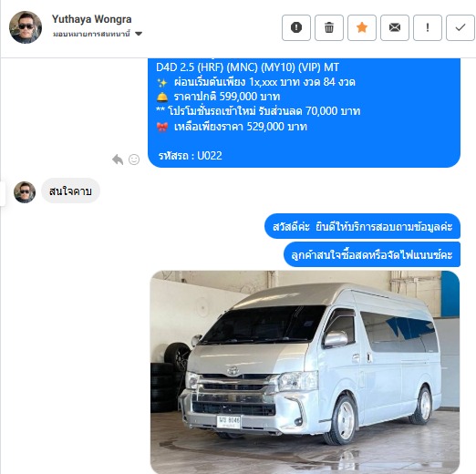Flag conversation as priority with exclamation icon

click(428, 27)
